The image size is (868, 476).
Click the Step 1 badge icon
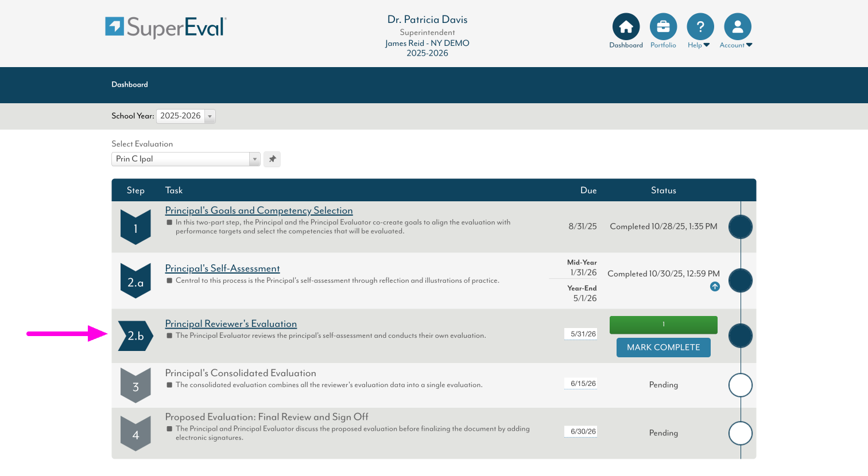tap(135, 228)
